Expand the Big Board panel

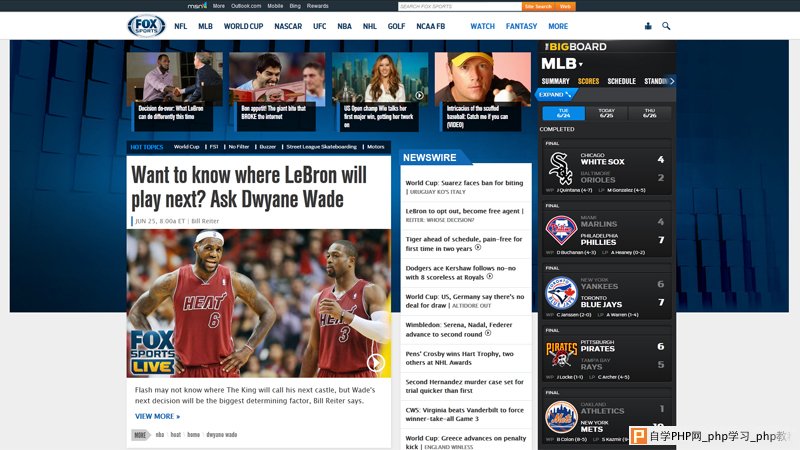click(x=555, y=94)
